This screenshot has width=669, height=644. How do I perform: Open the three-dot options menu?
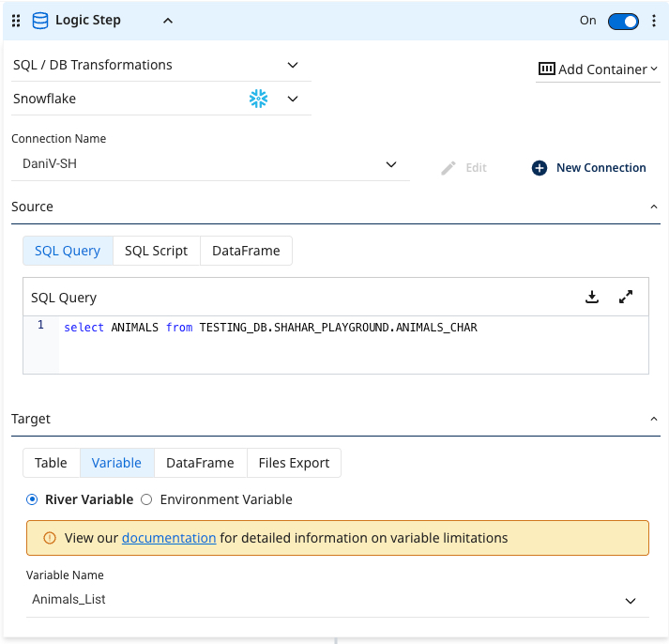[654, 21]
